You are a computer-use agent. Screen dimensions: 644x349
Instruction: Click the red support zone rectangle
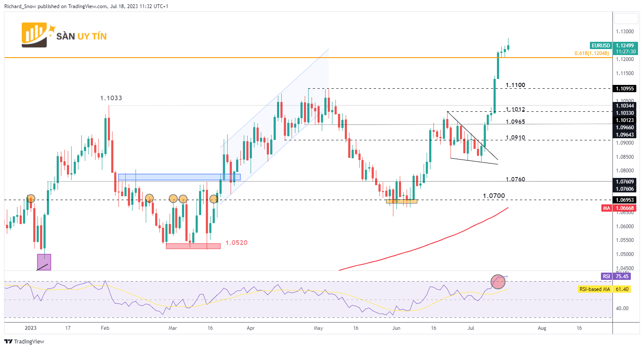pos(193,246)
